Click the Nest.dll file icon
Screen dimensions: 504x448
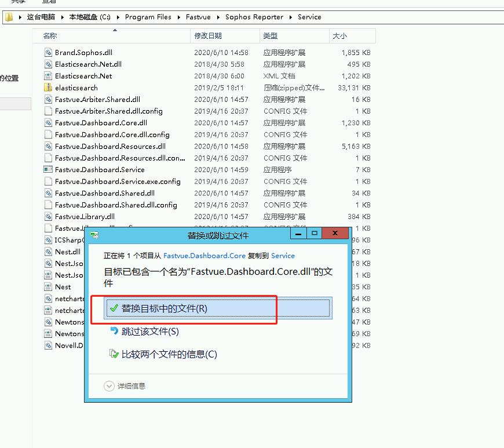tap(48, 252)
